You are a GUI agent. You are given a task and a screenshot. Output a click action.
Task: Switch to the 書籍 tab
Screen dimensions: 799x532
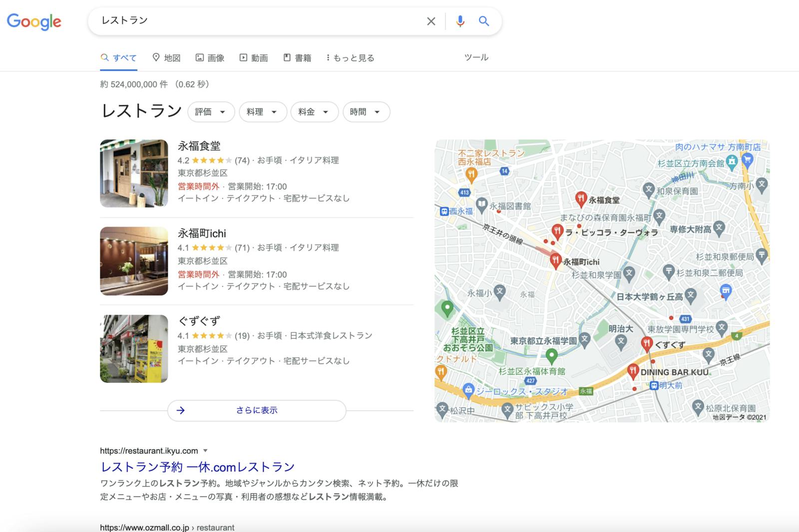297,58
